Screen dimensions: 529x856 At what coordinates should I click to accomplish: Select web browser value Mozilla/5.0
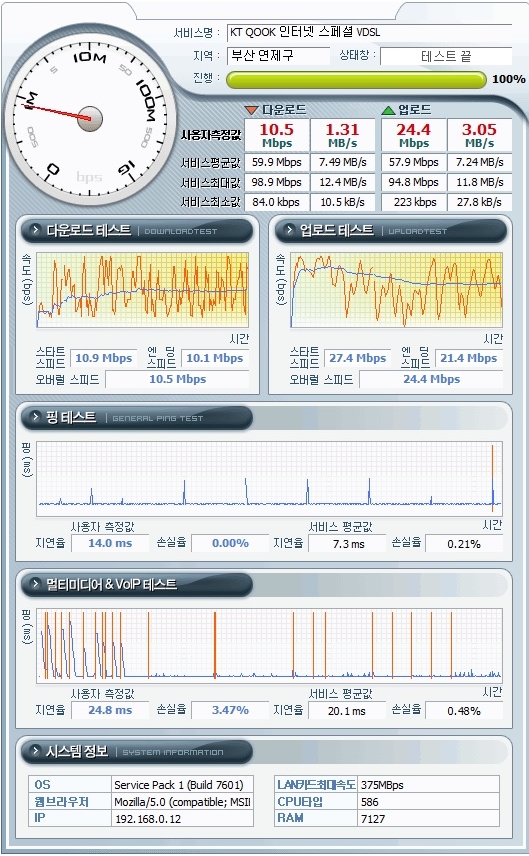pos(182,802)
